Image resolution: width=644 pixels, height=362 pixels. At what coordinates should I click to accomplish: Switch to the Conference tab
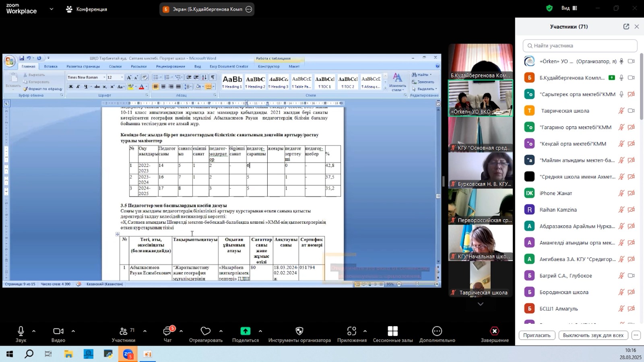(x=87, y=9)
